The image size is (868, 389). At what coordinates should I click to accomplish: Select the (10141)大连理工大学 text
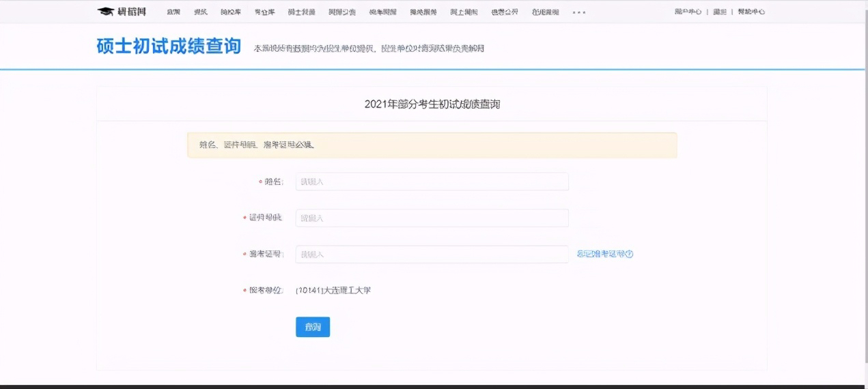click(333, 291)
